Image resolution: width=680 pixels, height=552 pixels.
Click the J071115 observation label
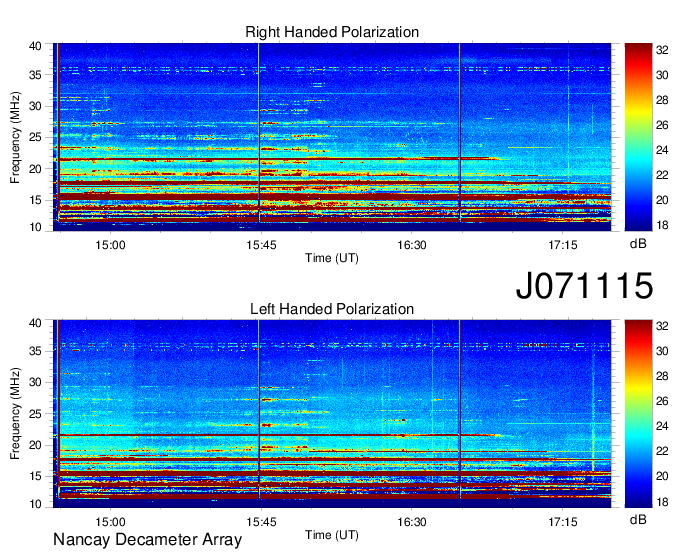click(x=584, y=285)
